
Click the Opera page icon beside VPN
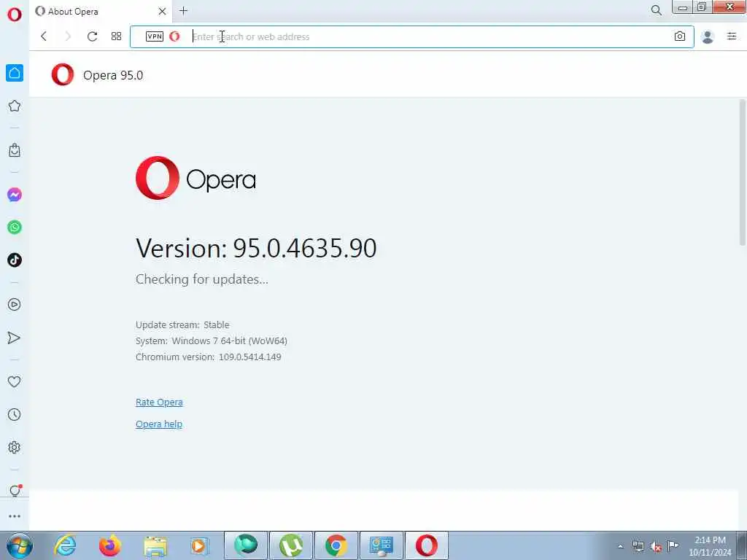click(x=175, y=36)
